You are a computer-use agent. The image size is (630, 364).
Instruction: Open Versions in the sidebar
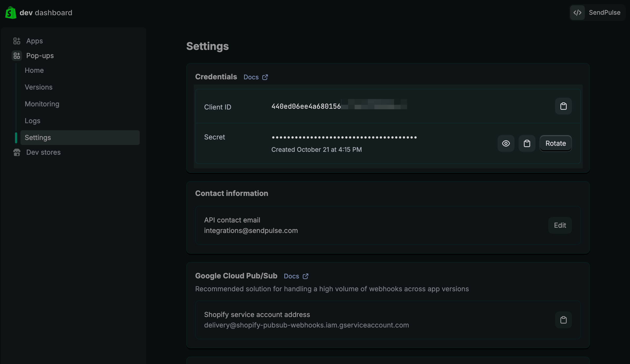click(39, 87)
